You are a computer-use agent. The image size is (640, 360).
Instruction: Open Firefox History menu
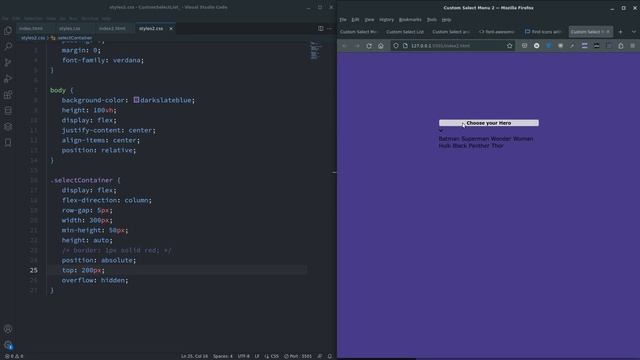[x=387, y=20]
